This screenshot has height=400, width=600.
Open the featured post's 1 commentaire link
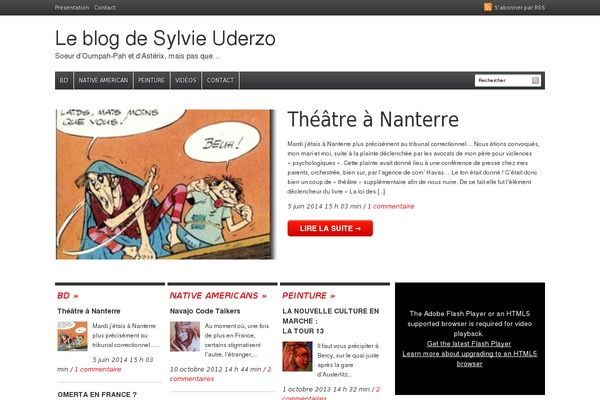click(391, 206)
